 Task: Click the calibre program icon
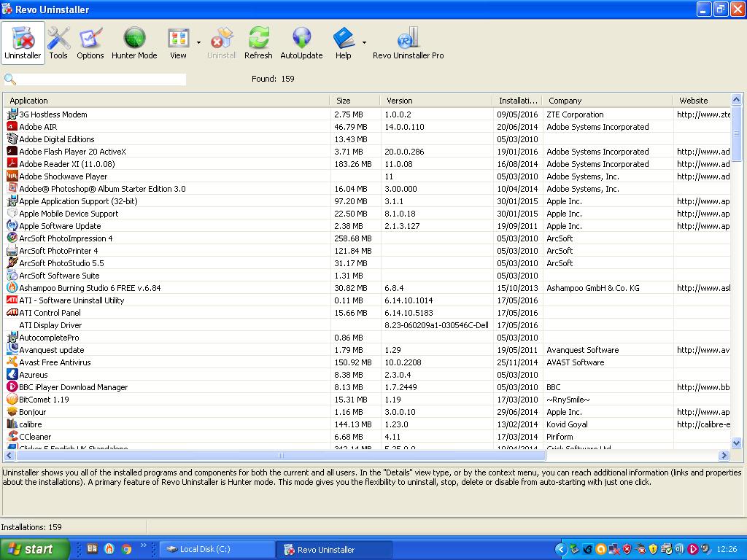pos(12,424)
